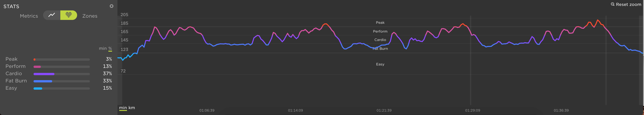Viewport: 644px width, 115px height.
Task: Show zone stats as percent
Action: coord(110,48)
